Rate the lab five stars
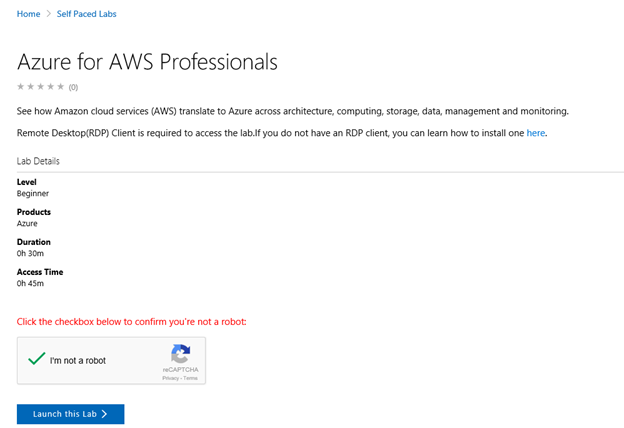Image resolution: width=624 pixels, height=428 pixels. tap(60, 86)
